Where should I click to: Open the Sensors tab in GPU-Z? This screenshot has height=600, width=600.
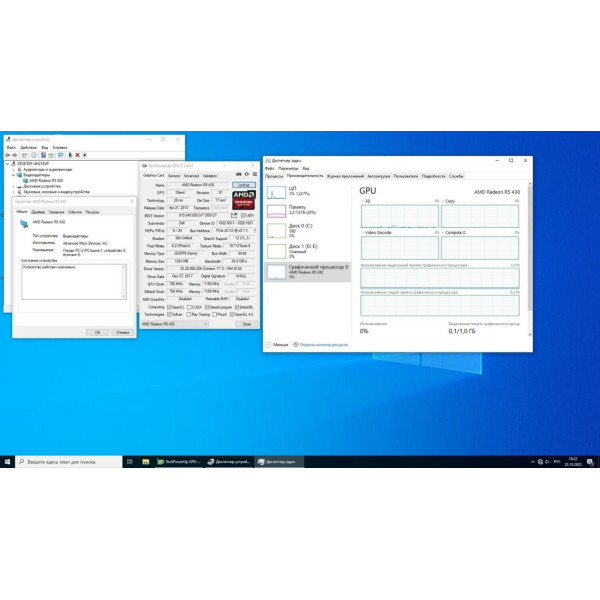[x=174, y=176]
